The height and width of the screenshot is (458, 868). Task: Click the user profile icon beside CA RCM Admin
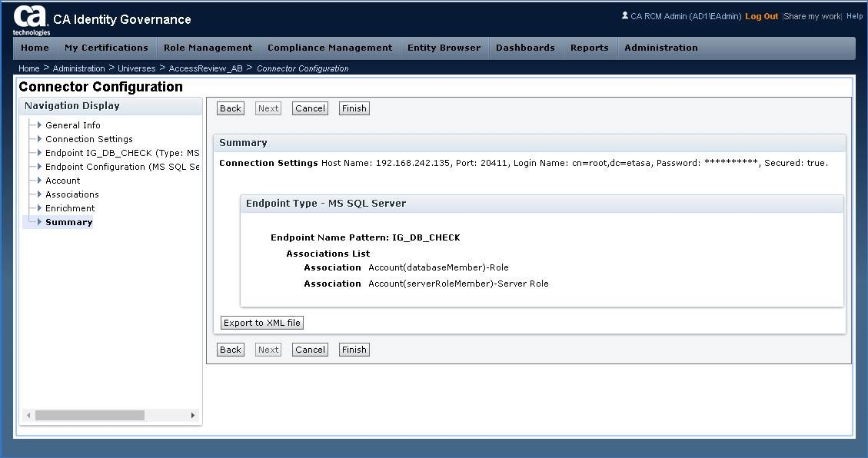click(x=625, y=15)
